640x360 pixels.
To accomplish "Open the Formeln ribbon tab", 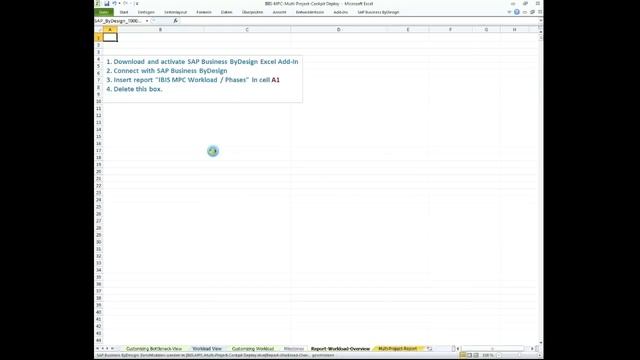I will (x=204, y=12).
